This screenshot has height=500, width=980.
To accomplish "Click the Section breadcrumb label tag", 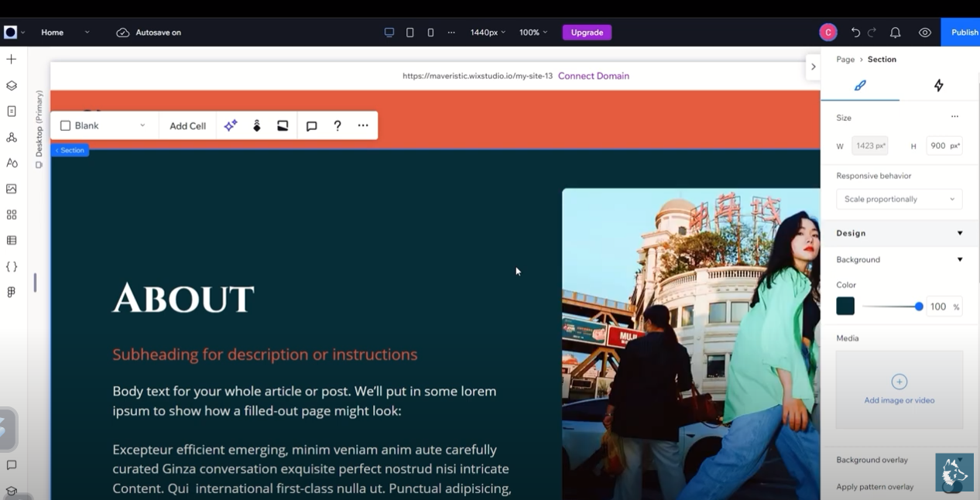I will coord(70,150).
